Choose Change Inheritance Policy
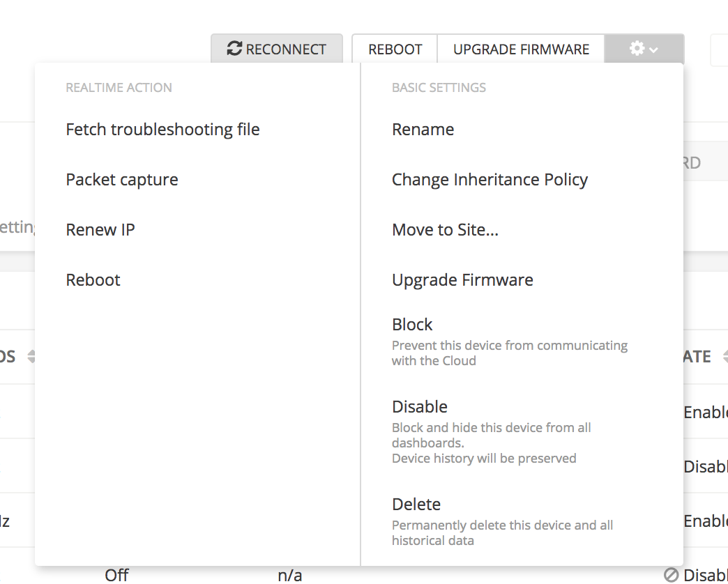The width and height of the screenshot is (728, 584). (x=490, y=180)
